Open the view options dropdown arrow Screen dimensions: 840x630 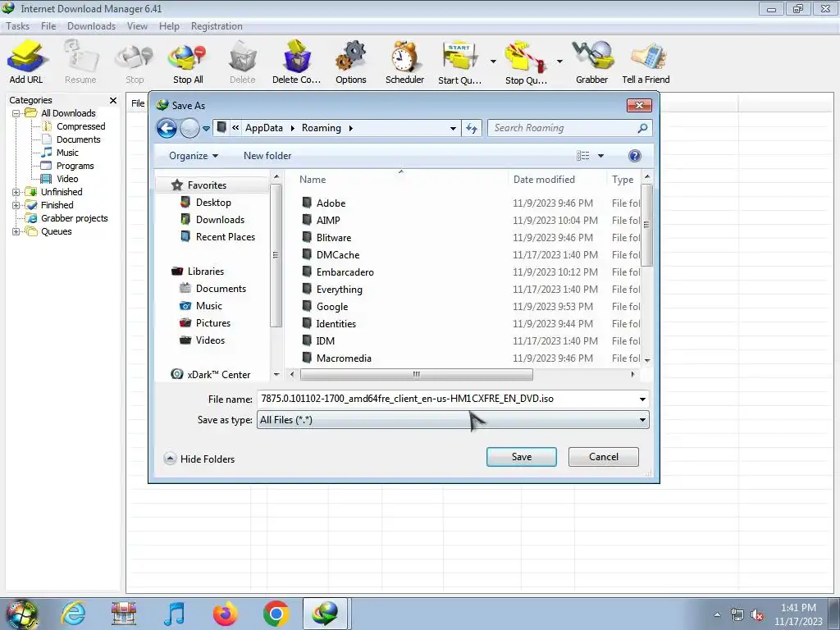click(x=600, y=156)
